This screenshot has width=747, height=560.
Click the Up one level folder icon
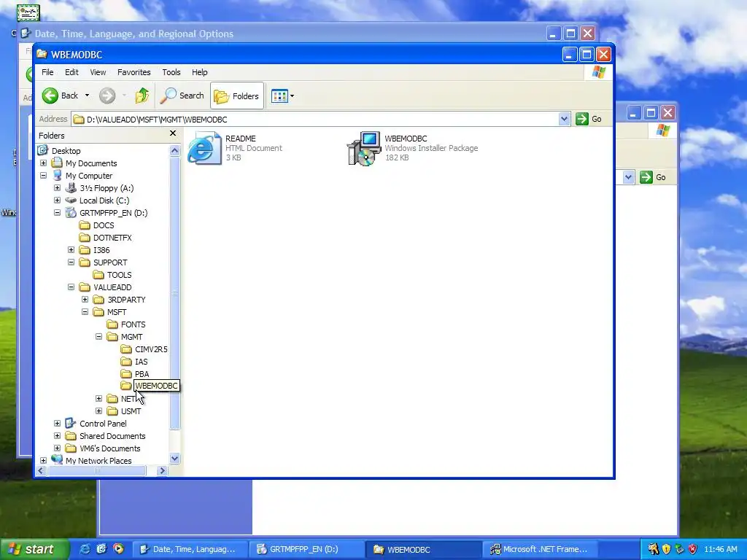tap(142, 96)
